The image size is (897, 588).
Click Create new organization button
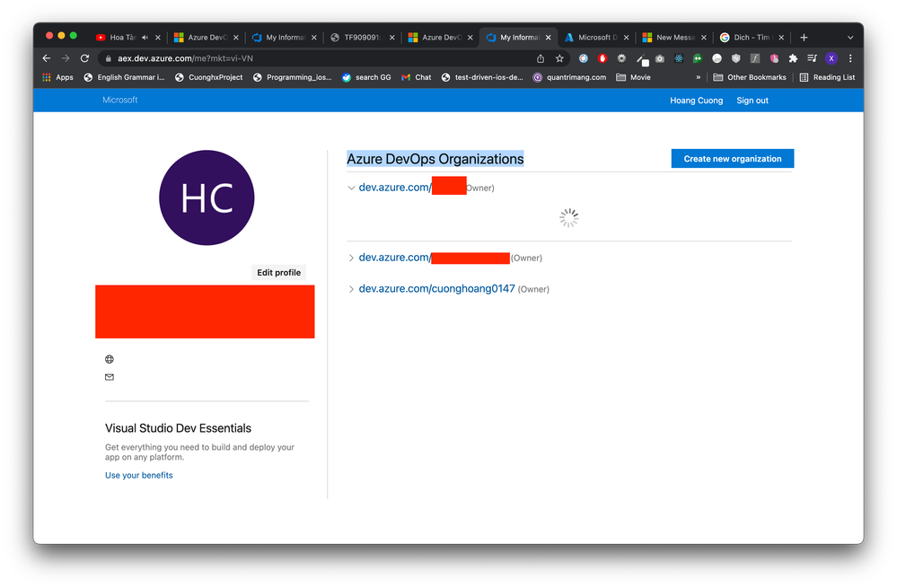pos(733,158)
